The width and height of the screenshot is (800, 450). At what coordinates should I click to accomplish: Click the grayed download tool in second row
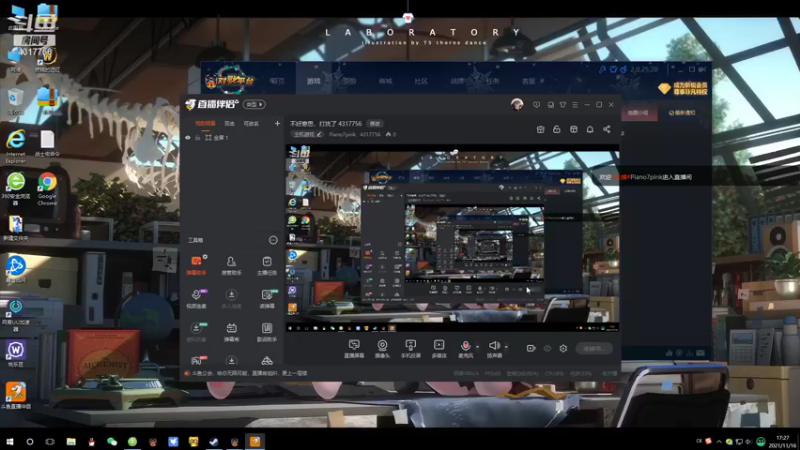tap(231, 298)
